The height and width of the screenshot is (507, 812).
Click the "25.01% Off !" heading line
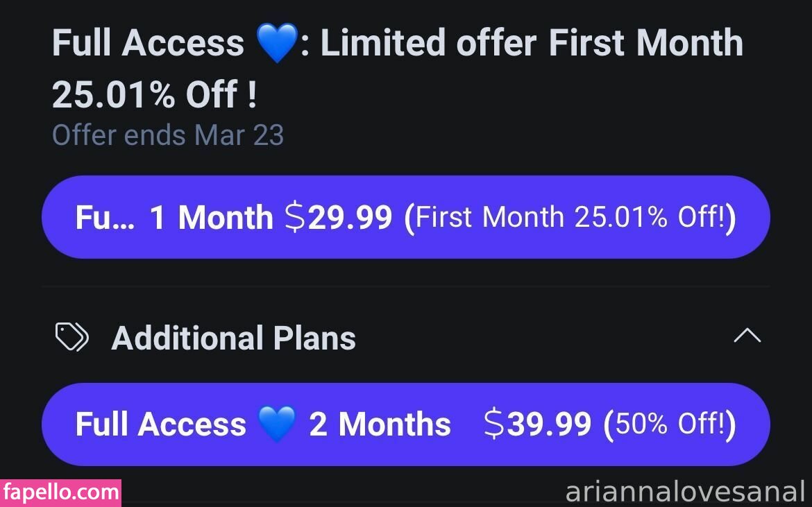[x=154, y=94]
